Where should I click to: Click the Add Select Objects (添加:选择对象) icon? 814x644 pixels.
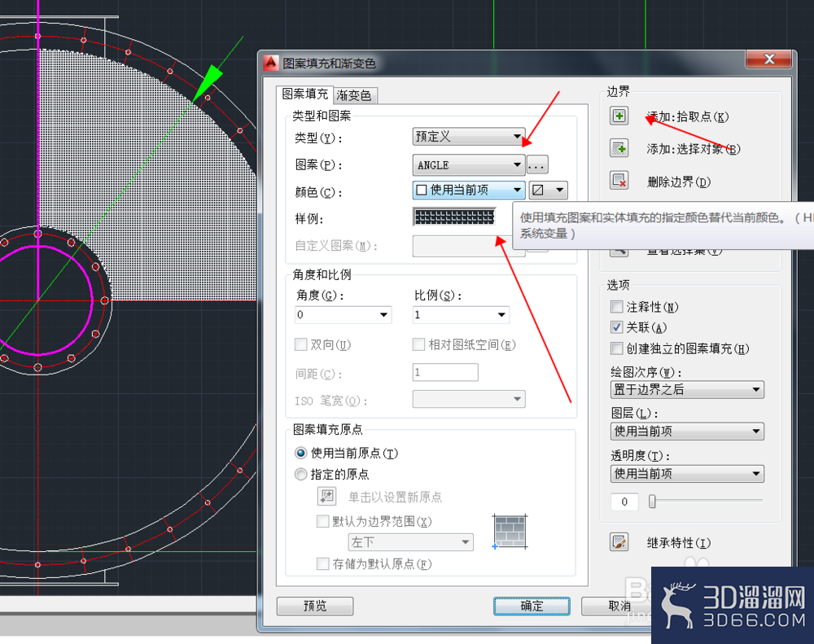(x=619, y=148)
